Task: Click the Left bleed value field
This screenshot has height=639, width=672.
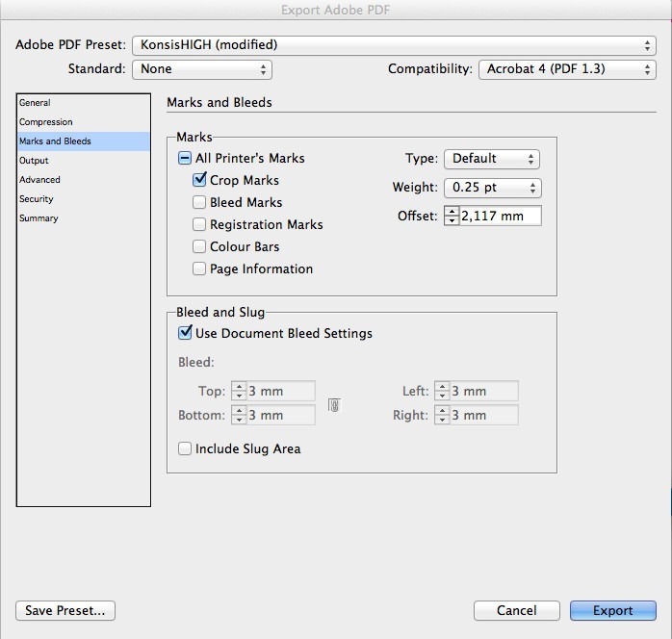Action: point(484,391)
